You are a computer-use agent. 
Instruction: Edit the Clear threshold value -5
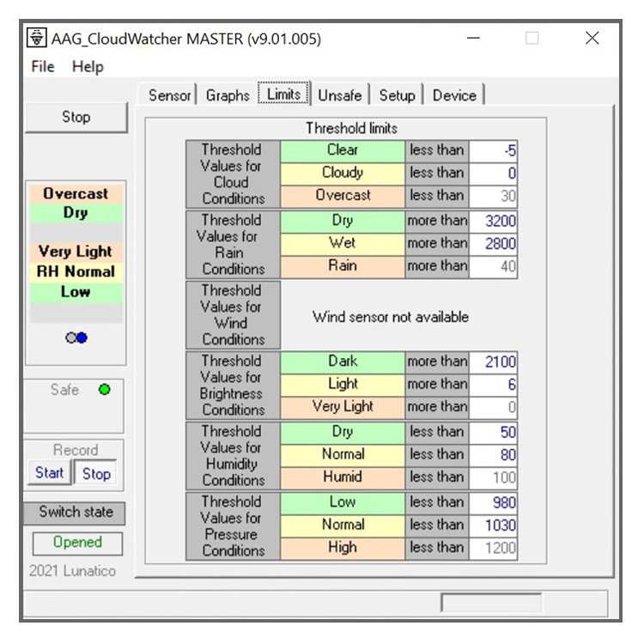pyautogui.click(x=493, y=151)
